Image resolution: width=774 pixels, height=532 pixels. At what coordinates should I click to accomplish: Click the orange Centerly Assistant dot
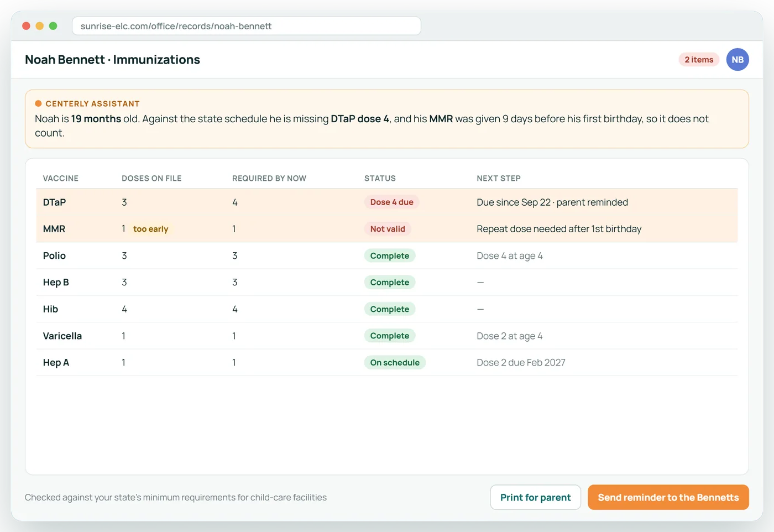pos(39,103)
